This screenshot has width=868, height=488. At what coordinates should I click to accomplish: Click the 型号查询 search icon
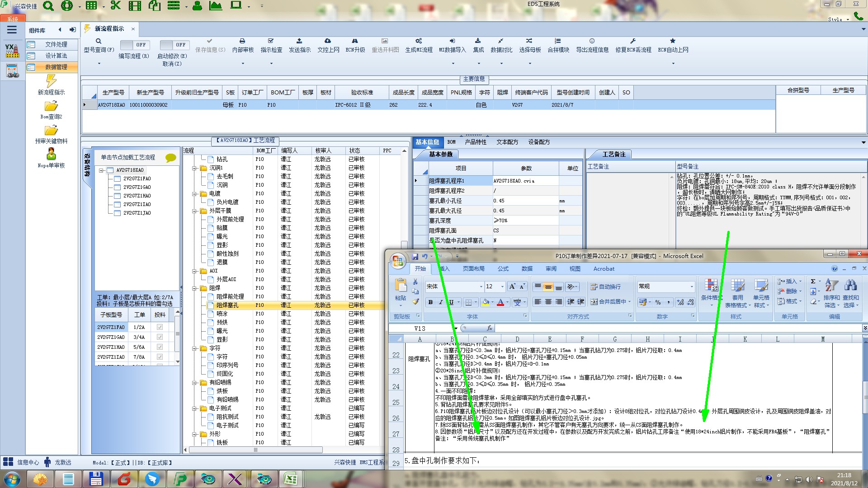click(99, 41)
